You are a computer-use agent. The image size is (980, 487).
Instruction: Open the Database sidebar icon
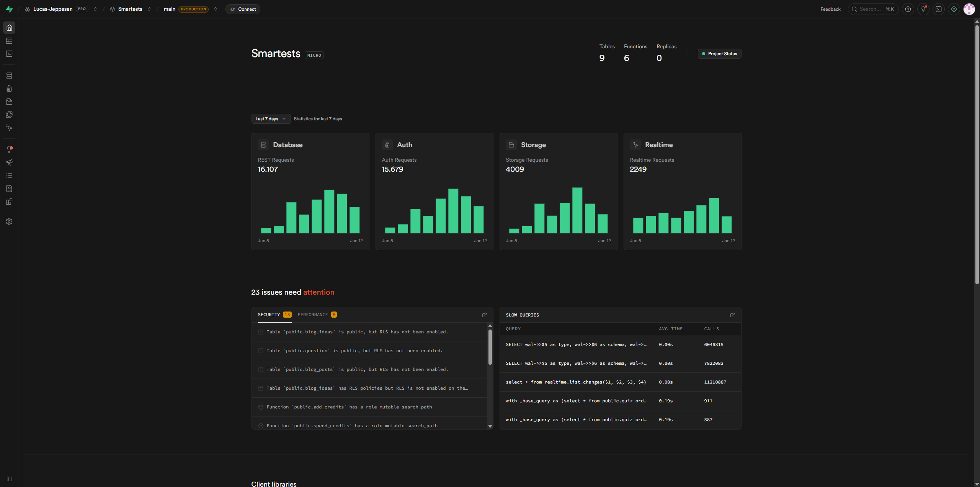9,76
